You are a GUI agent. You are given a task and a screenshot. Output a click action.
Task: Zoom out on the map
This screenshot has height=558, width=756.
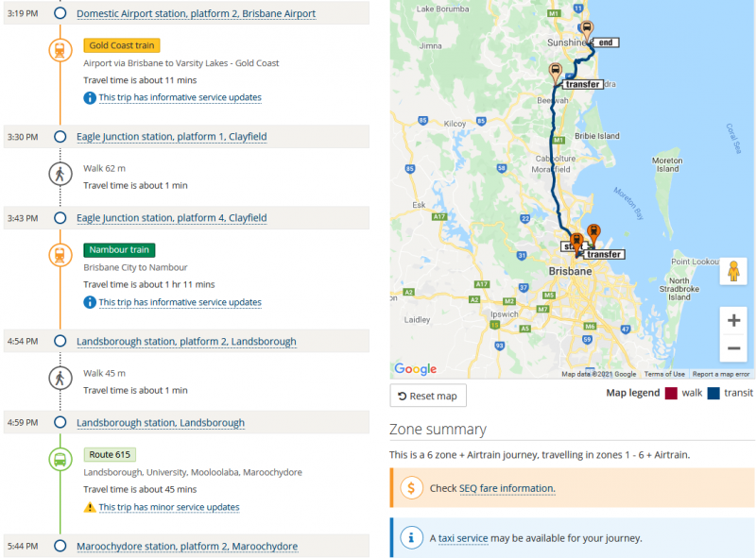(733, 349)
